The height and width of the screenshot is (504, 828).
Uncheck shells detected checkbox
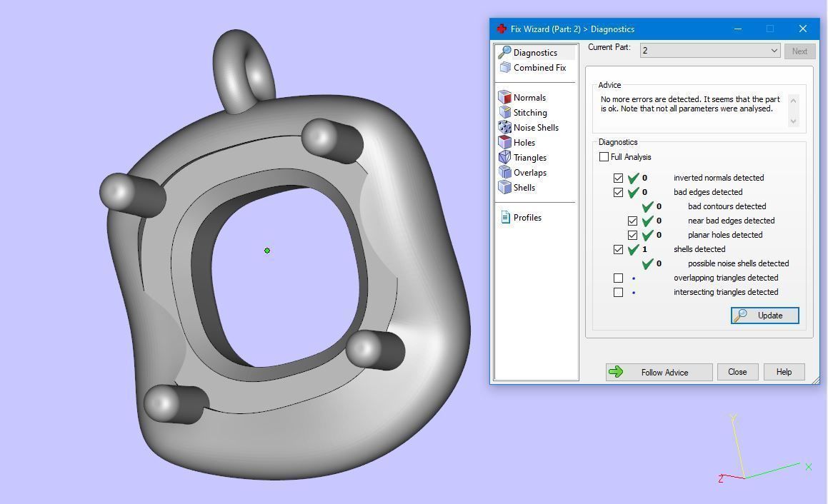click(x=619, y=249)
